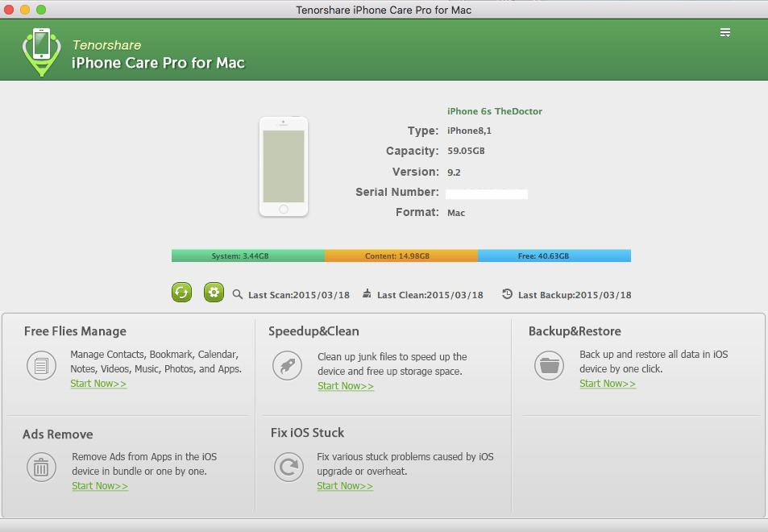This screenshot has width=768, height=532.
Task: Click the iPhone device image
Action: (x=284, y=167)
